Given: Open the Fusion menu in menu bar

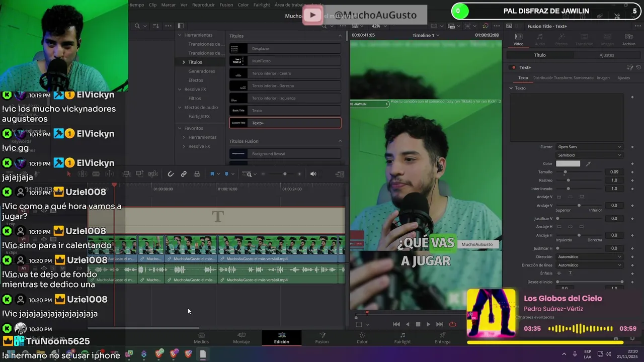Looking at the screenshot, I should [x=226, y=5].
